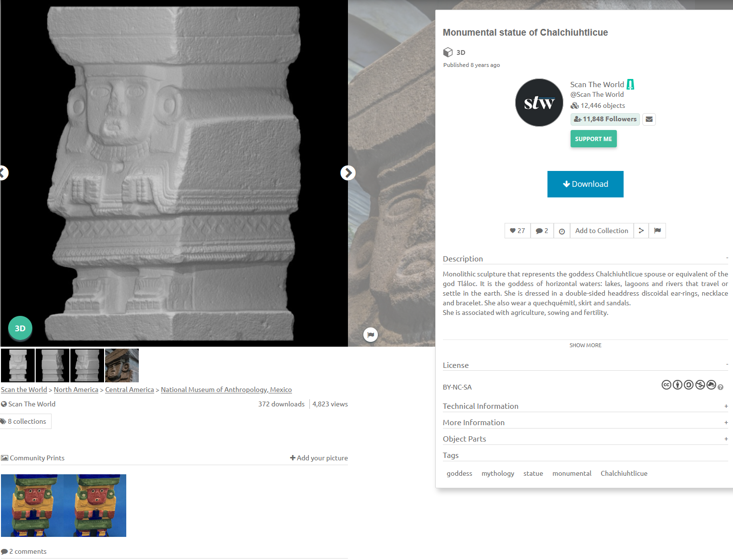Send a message via the envelope icon
This screenshot has height=560, width=733.
click(x=649, y=119)
